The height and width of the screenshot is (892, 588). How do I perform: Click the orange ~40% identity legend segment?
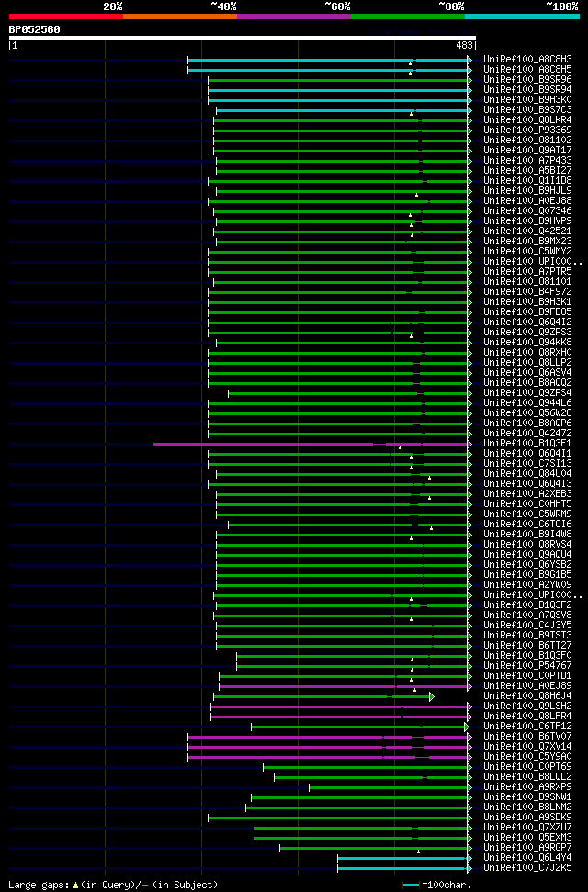[x=180, y=17]
